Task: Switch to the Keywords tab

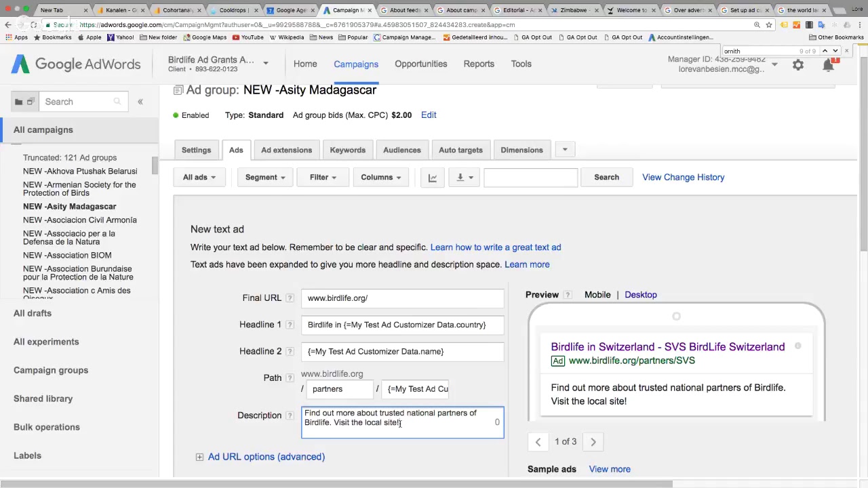Action: (x=347, y=150)
